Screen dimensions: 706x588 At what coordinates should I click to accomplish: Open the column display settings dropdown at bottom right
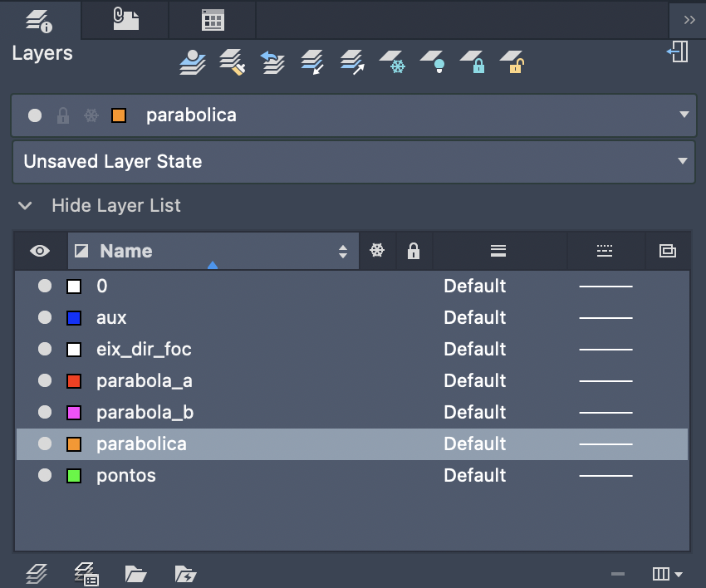668,573
